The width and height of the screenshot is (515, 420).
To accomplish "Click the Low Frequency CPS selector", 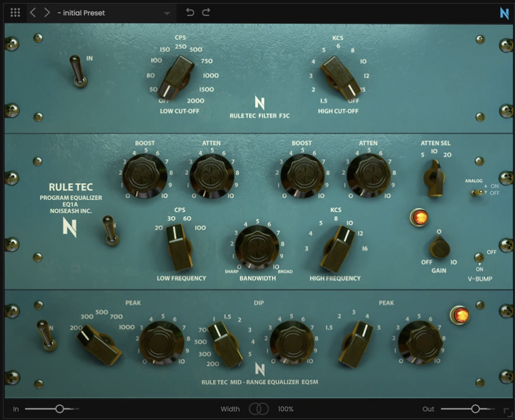I will 179,247.
